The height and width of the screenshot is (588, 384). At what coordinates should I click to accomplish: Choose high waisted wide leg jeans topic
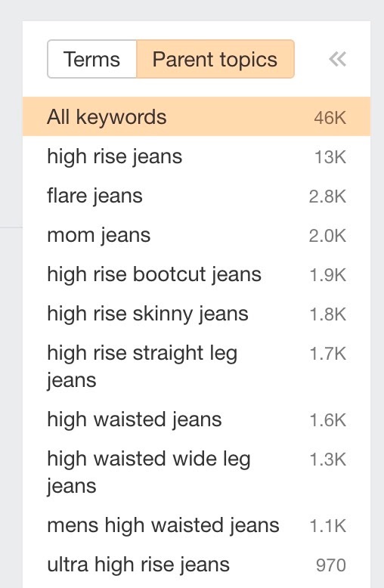click(197, 472)
